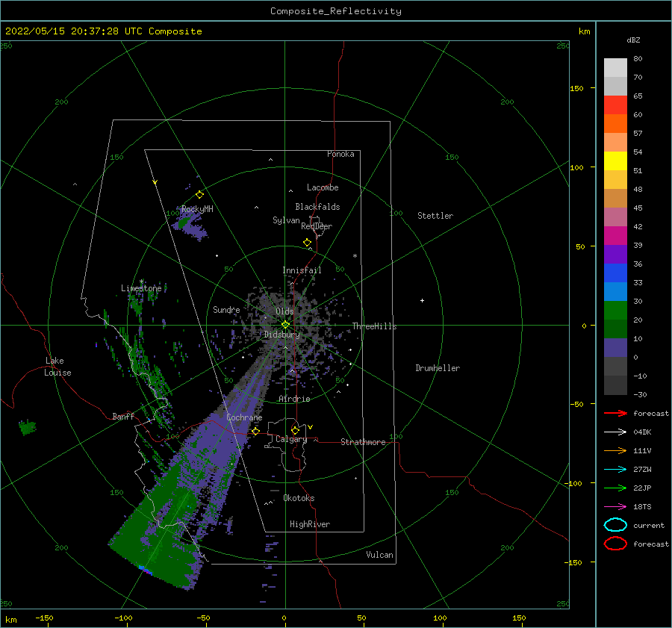Click the Strathmore label
The image size is (672, 628).
click(363, 442)
